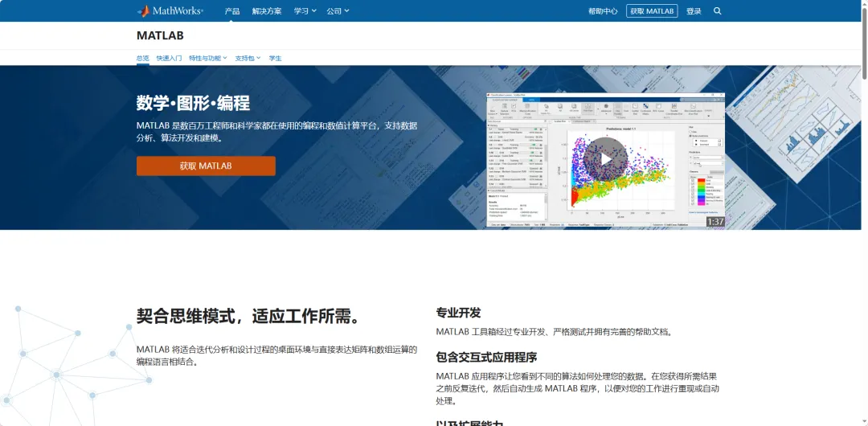Open the 学生 tab
The height and width of the screenshot is (426, 868).
tap(275, 58)
